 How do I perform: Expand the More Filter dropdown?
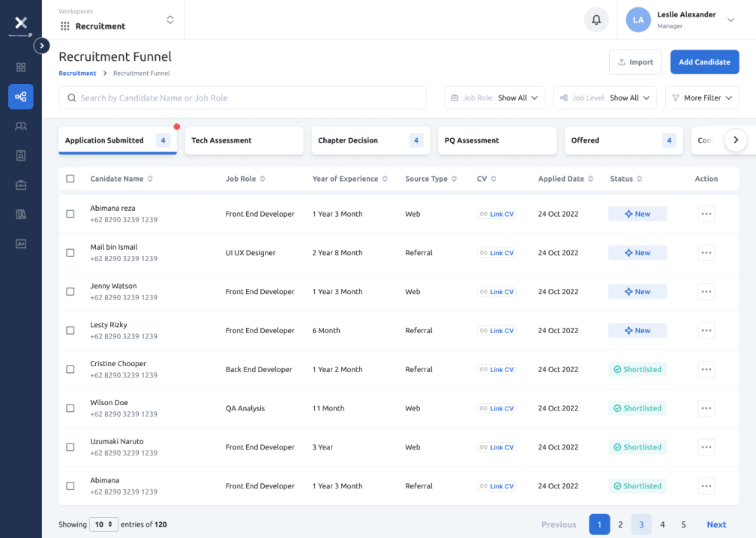(702, 98)
